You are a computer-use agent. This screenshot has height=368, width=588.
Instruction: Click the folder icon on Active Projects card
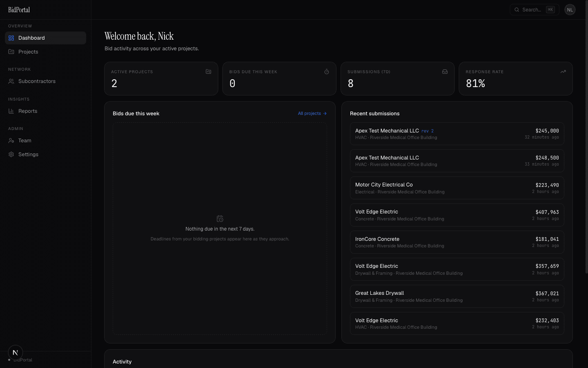[x=208, y=72]
